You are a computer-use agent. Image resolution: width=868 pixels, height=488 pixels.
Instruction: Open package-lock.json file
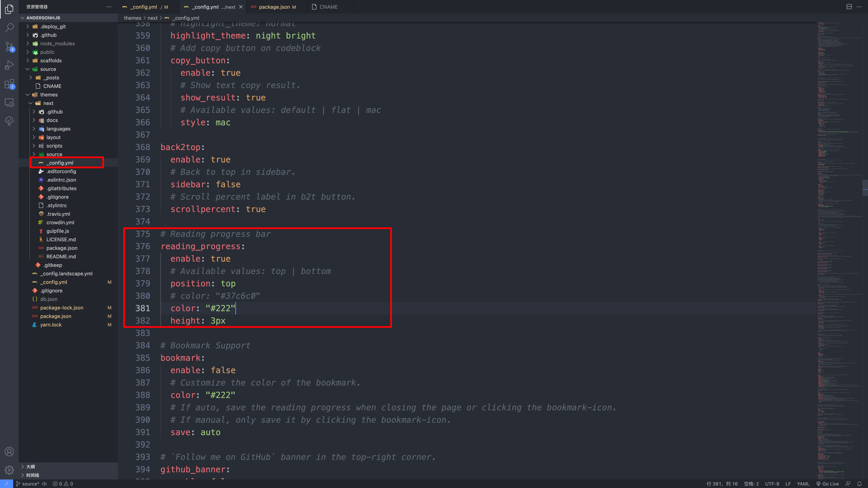68,308
